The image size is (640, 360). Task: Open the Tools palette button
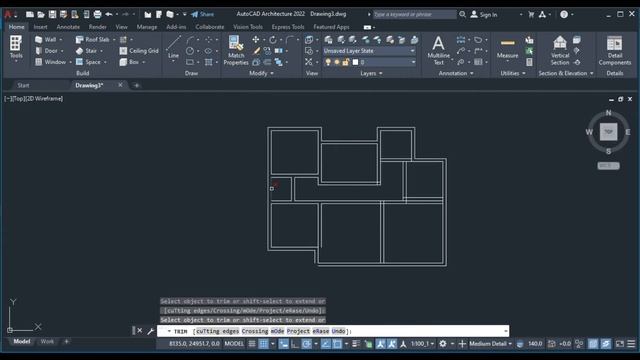[x=16, y=47]
